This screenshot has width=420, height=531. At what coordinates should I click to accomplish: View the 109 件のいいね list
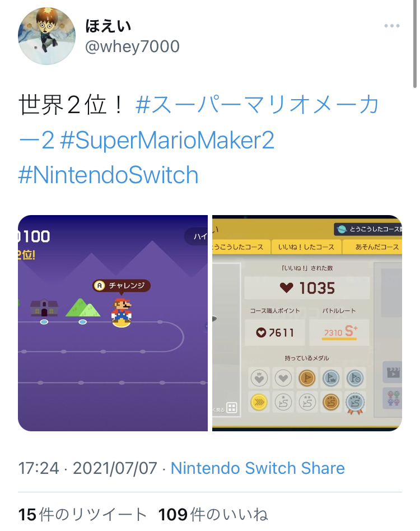point(213,514)
